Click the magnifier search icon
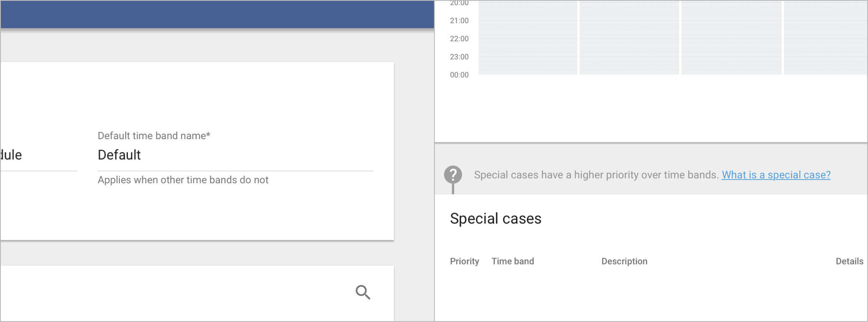Image resolution: width=868 pixels, height=322 pixels. (x=363, y=292)
